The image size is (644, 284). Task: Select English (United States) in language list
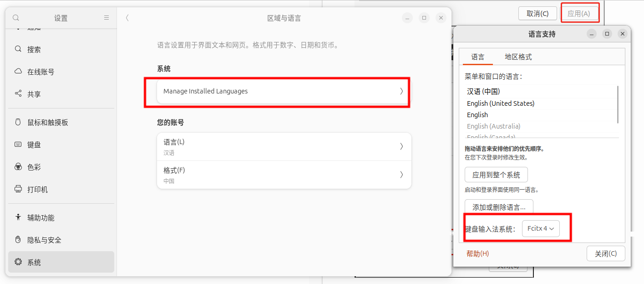(500, 103)
